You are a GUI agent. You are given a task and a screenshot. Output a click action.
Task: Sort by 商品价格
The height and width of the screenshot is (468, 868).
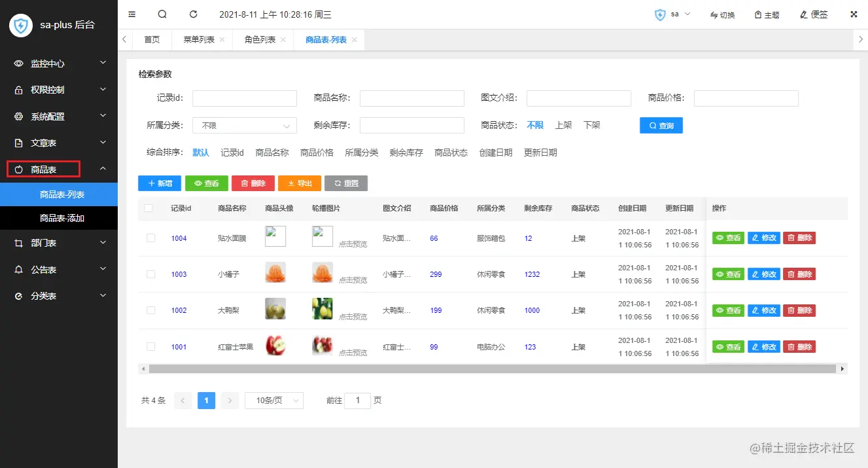tap(317, 153)
